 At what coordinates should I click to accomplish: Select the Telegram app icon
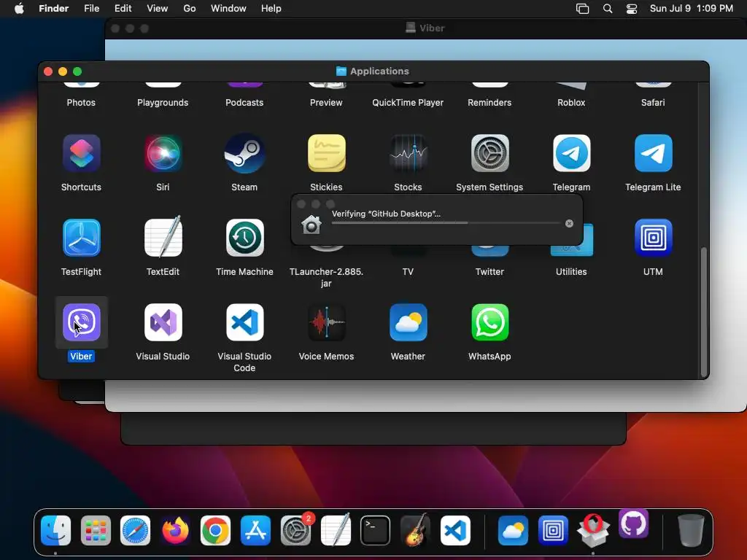(572, 153)
